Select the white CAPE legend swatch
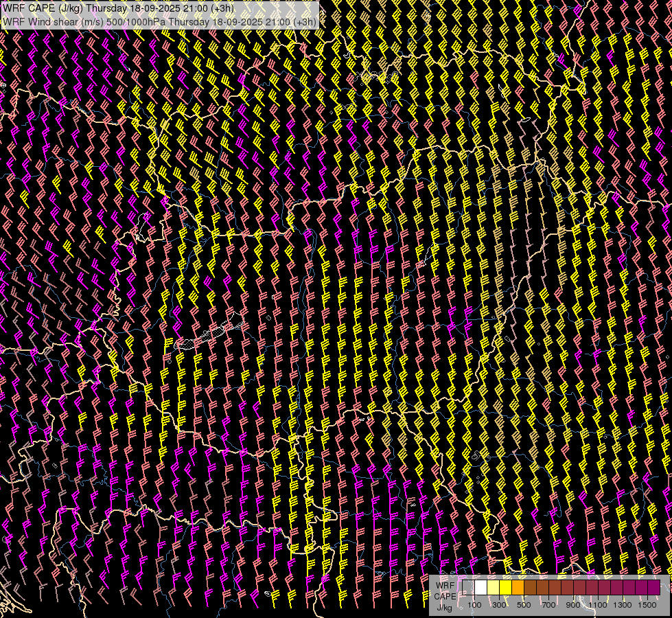The height and width of the screenshot is (618, 672). point(481,588)
